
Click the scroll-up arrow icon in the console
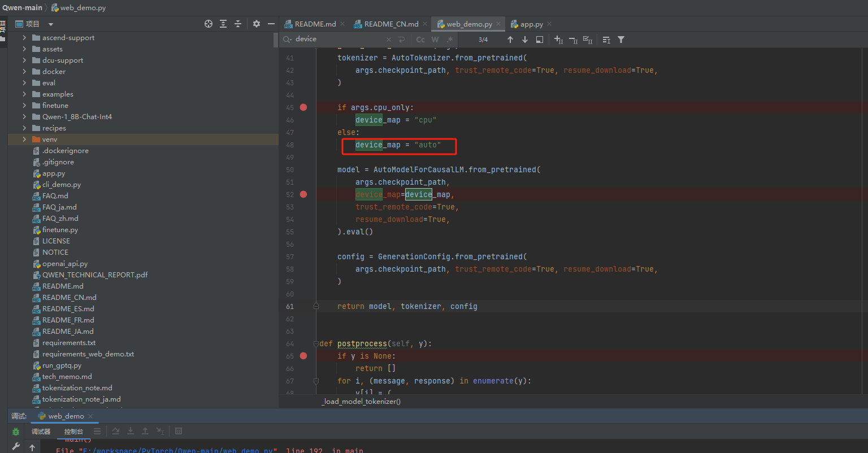32,447
